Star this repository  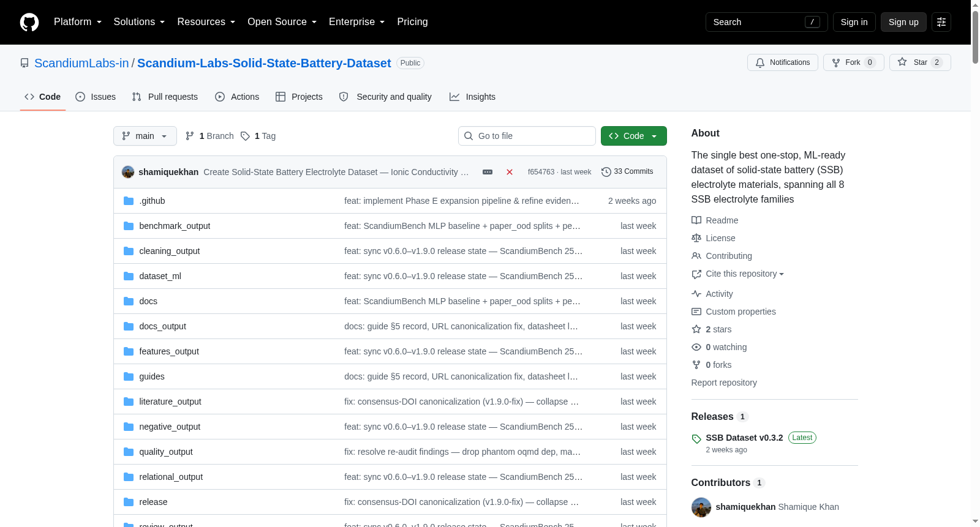pos(920,62)
